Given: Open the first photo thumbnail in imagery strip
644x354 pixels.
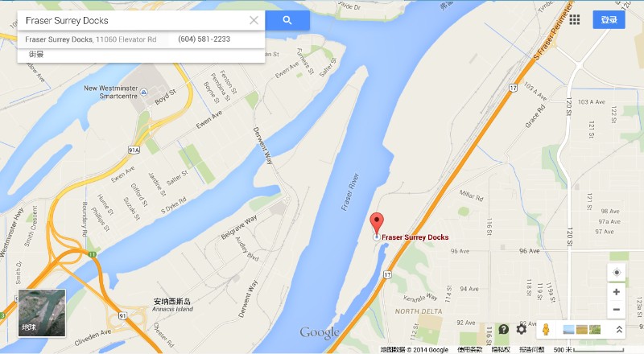Looking at the screenshot, I should tap(569, 329).
